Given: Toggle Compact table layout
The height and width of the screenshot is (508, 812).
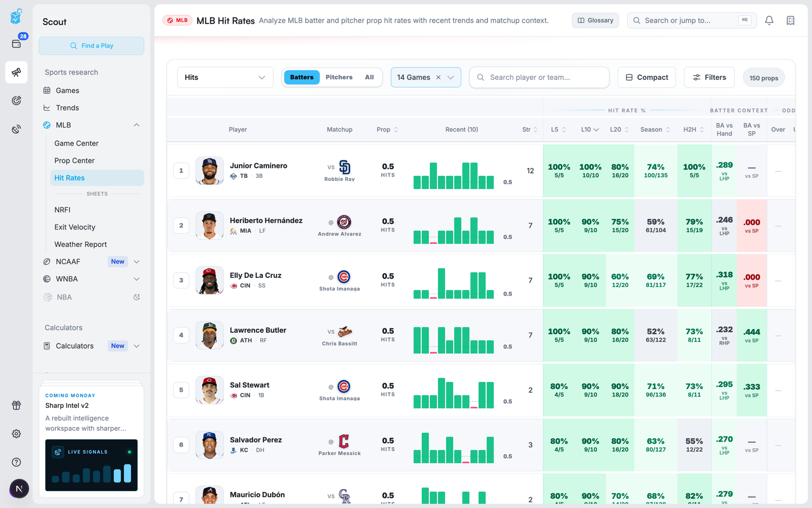Looking at the screenshot, I should coord(647,77).
